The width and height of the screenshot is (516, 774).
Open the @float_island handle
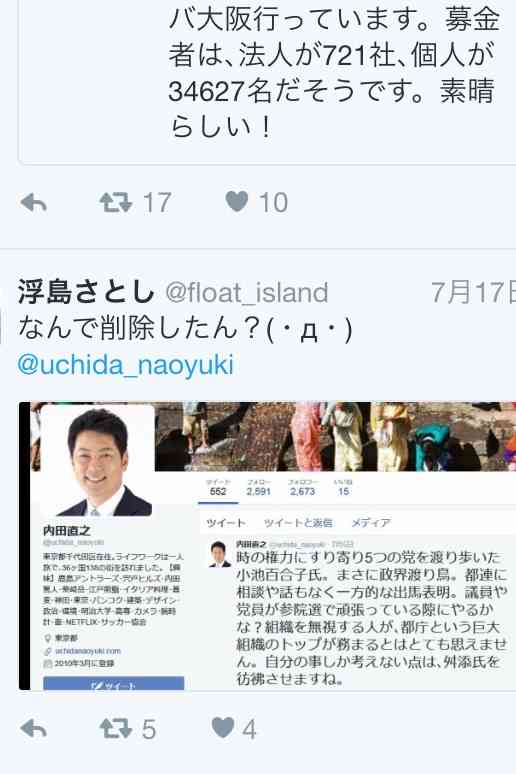coord(246,292)
